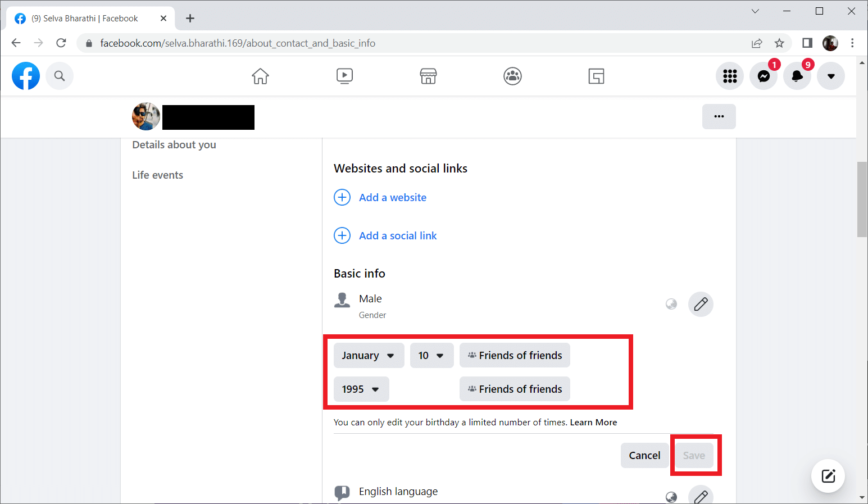868x504 pixels.
Task: Open the Chrome three-dot menu
Action: (x=852, y=43)
